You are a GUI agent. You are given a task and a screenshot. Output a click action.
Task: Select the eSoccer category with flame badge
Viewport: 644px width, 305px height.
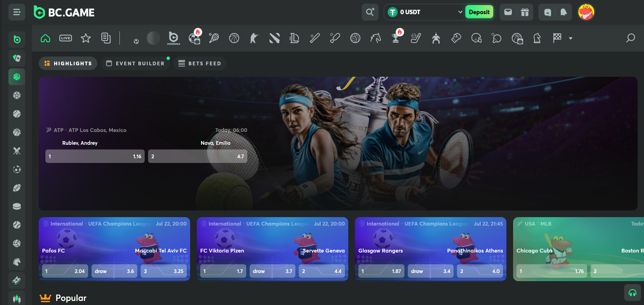pos(194,38)
